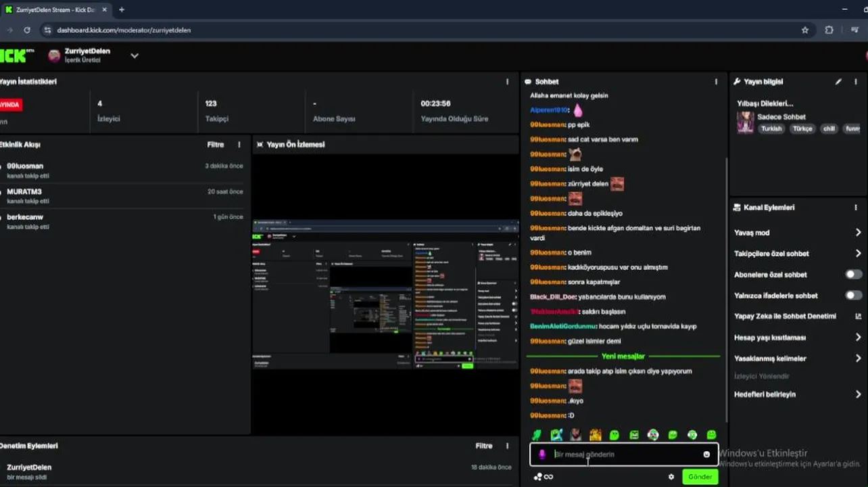Click the points infinity icon below chat
868x487 pixels.
(544, 477)
